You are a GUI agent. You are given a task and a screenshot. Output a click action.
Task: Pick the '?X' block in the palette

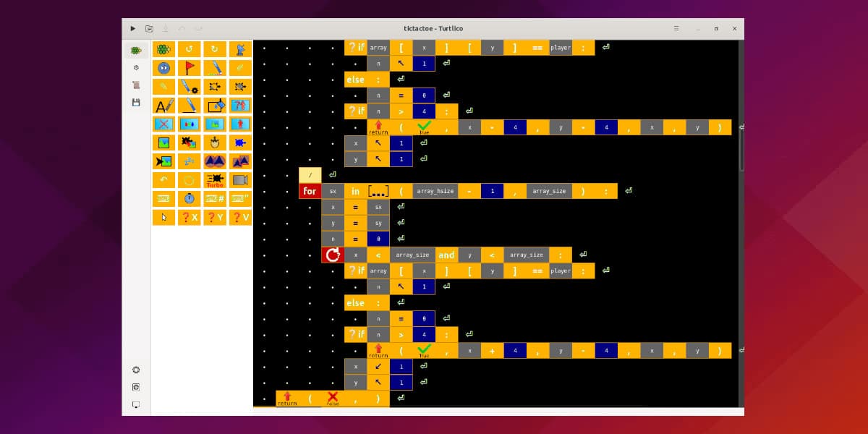190,217
